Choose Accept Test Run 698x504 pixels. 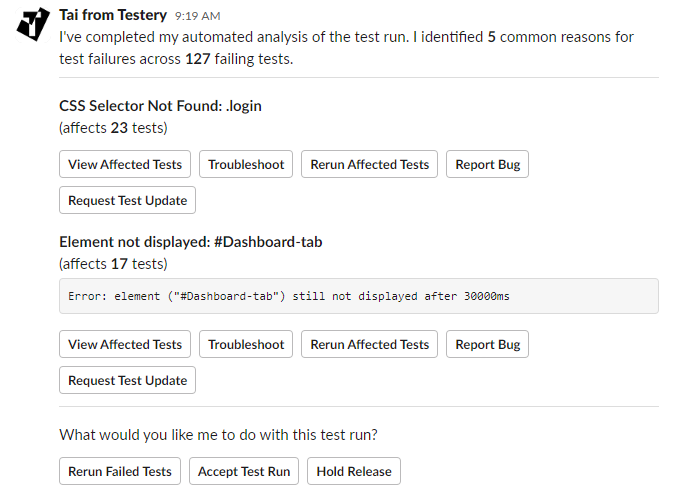[244, 471]
